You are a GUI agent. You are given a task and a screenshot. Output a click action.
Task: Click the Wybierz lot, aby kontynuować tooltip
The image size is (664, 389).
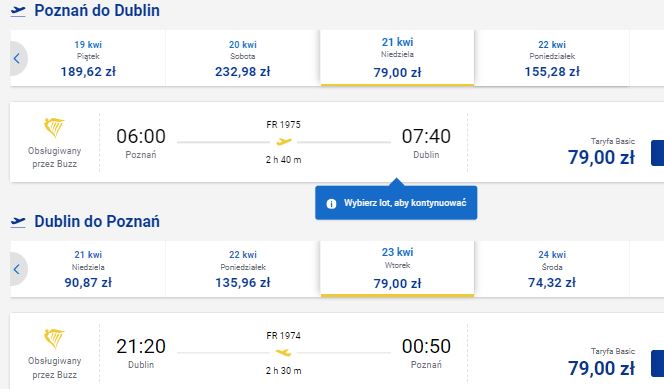pyautogui.click(x=396, y=203)
